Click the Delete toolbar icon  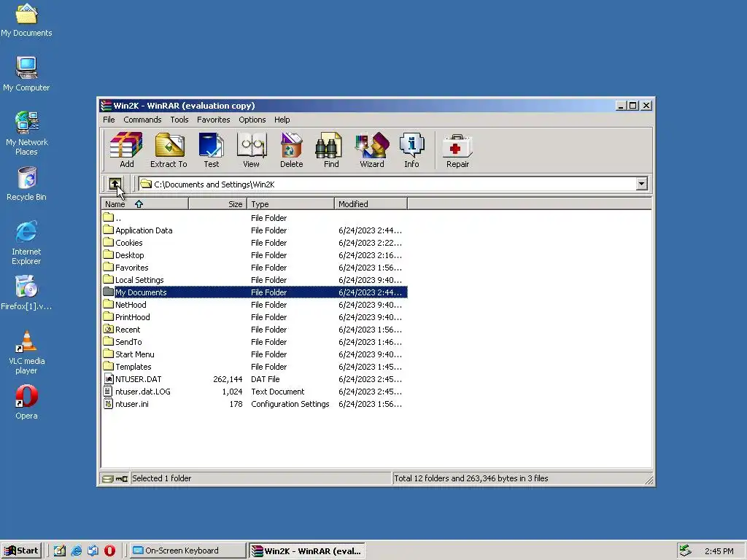tap(291, 150)
